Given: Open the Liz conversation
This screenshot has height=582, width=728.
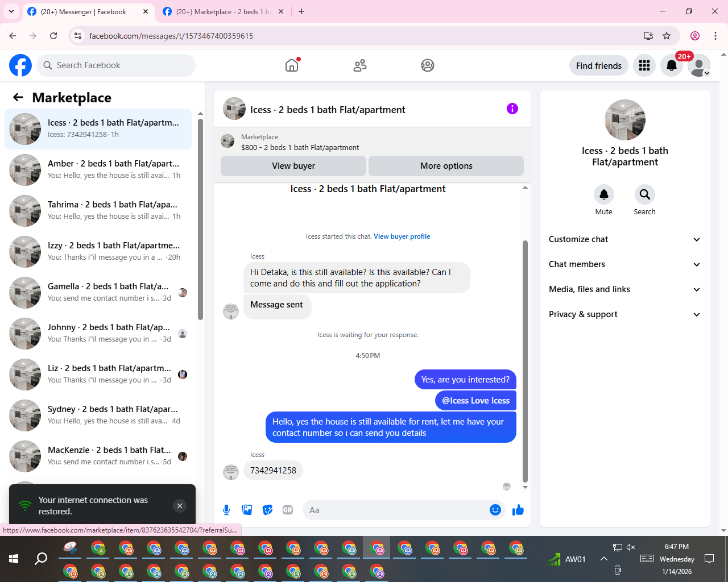Looking at the screenshot, I should click(98, 375).
